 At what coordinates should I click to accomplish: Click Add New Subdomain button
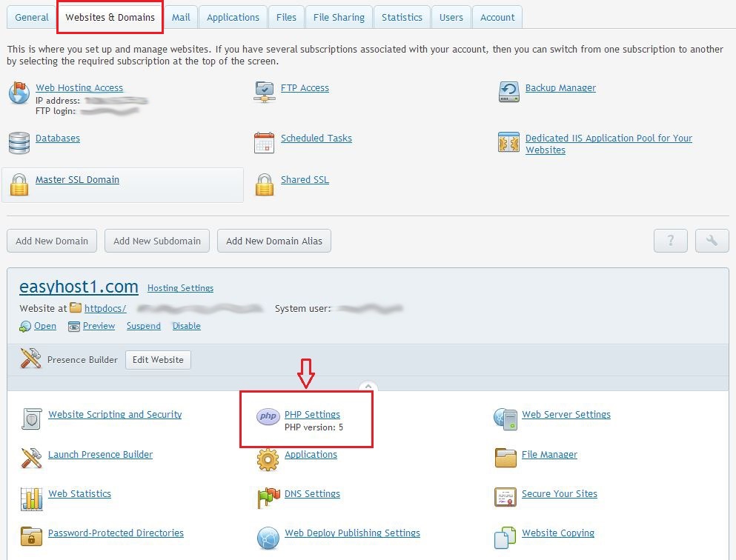tap(157, 241)
